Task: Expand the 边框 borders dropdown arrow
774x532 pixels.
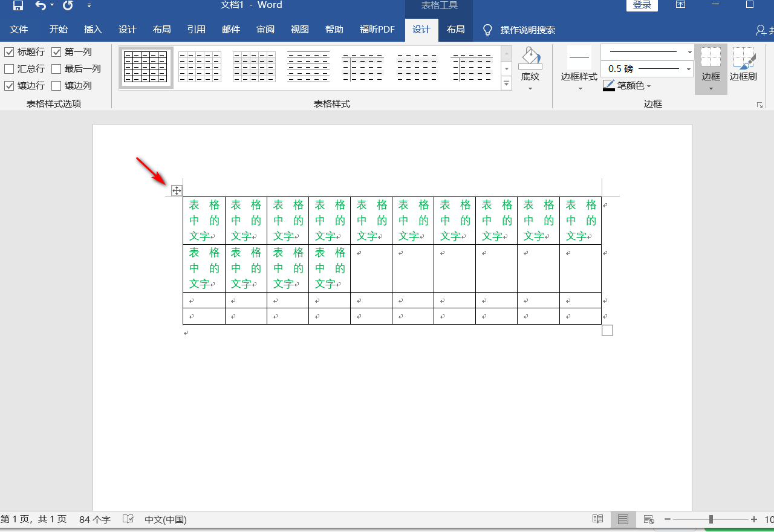Action: [x=711, y=88]
